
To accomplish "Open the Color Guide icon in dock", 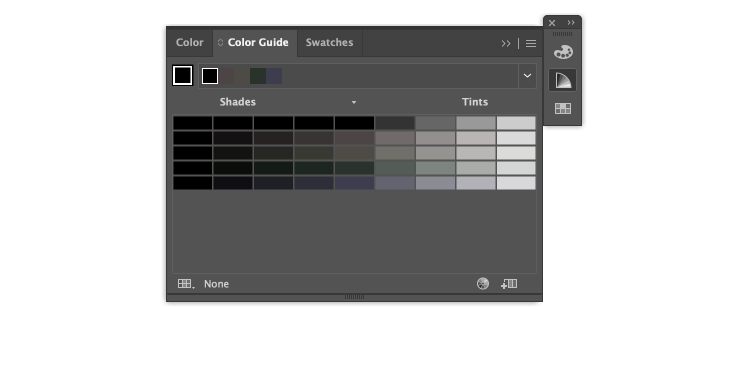I will [563, 80].
